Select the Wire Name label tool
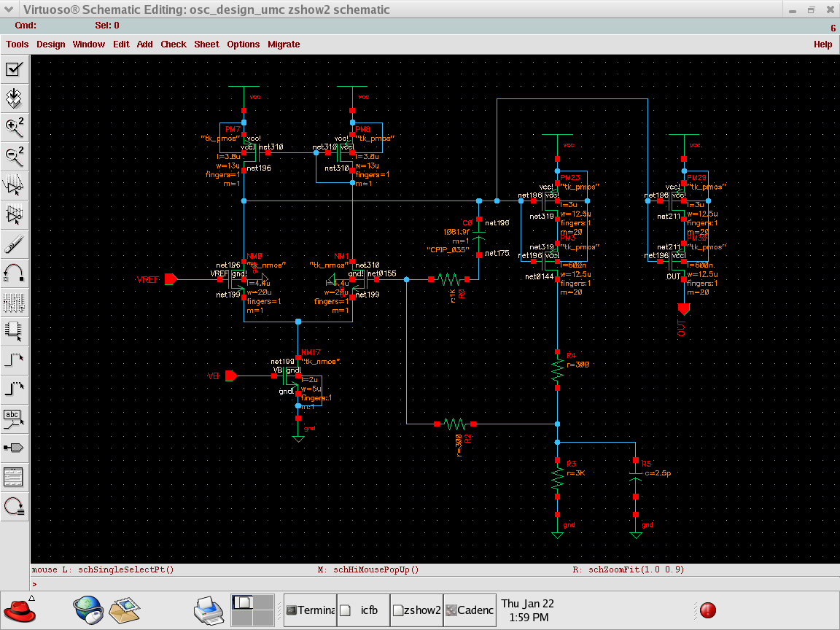 click(x=15, y=418)
